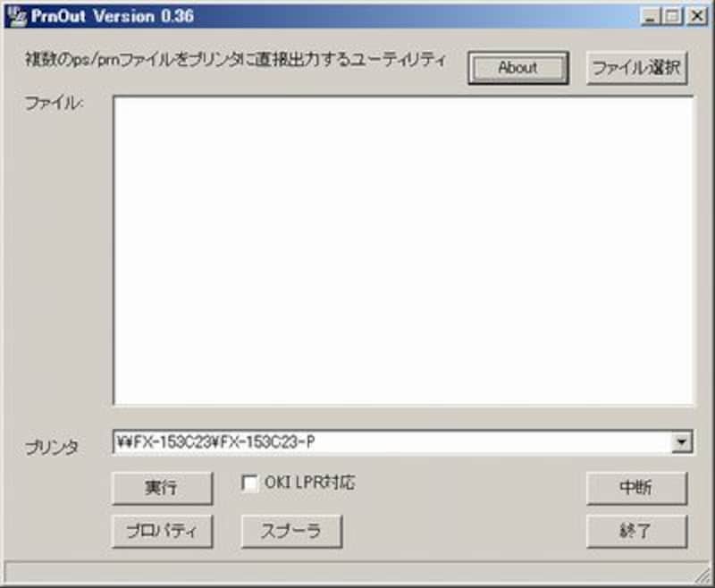Start printing with the 実行 button

[x=160, y=488]
